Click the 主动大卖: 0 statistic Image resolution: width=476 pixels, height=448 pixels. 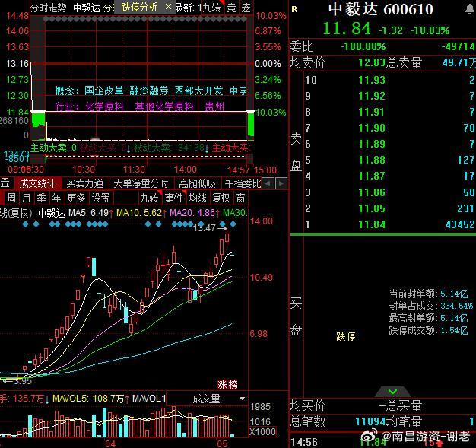[x=53, y=148]
